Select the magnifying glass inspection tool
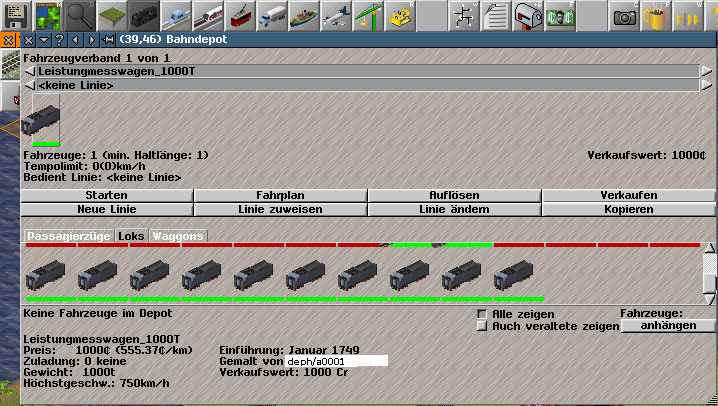Viewport: 718px width, 406px height. pos(81,14)
